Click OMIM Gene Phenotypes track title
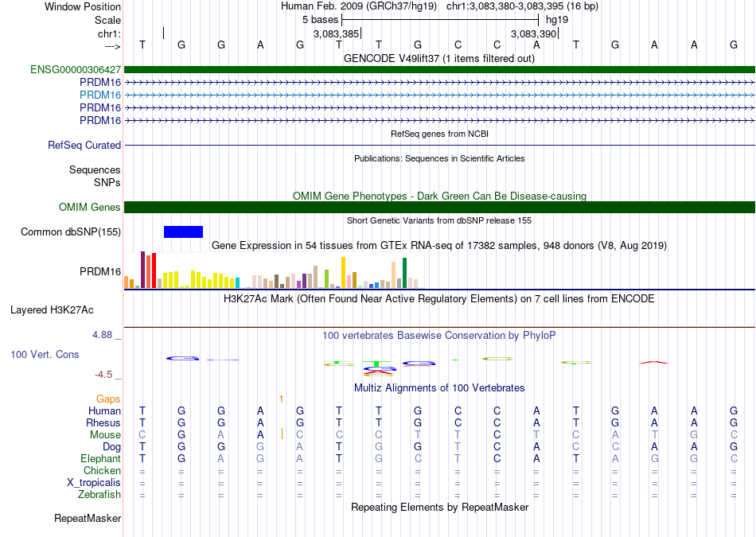Image resolution: width=756 pixels, height=537 pixels. [x=439, y=197]
